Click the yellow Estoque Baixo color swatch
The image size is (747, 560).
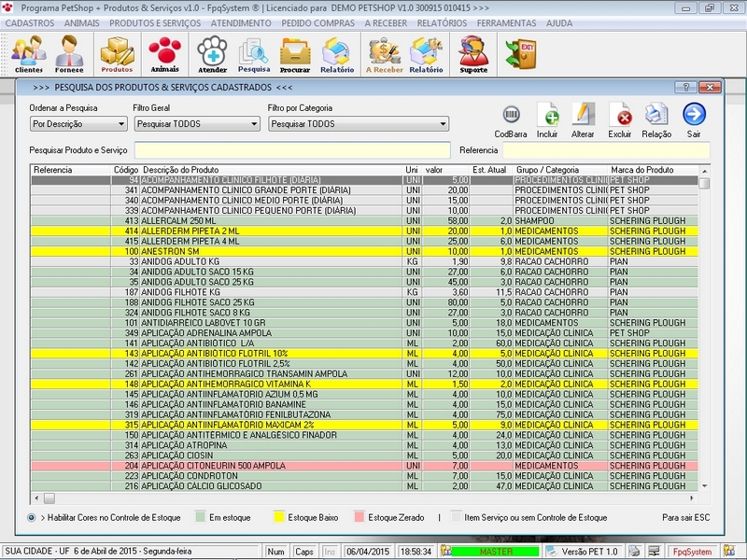279,517
